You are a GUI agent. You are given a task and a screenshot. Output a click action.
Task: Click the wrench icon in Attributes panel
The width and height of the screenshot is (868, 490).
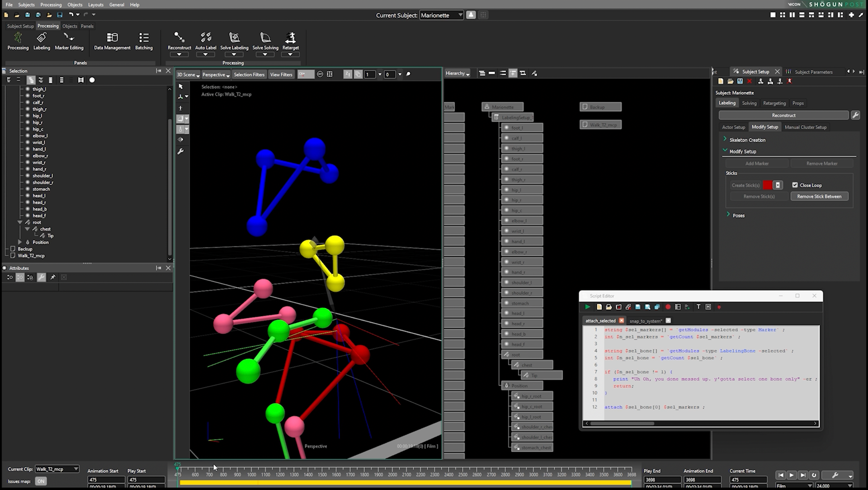[x=41, y=277]
